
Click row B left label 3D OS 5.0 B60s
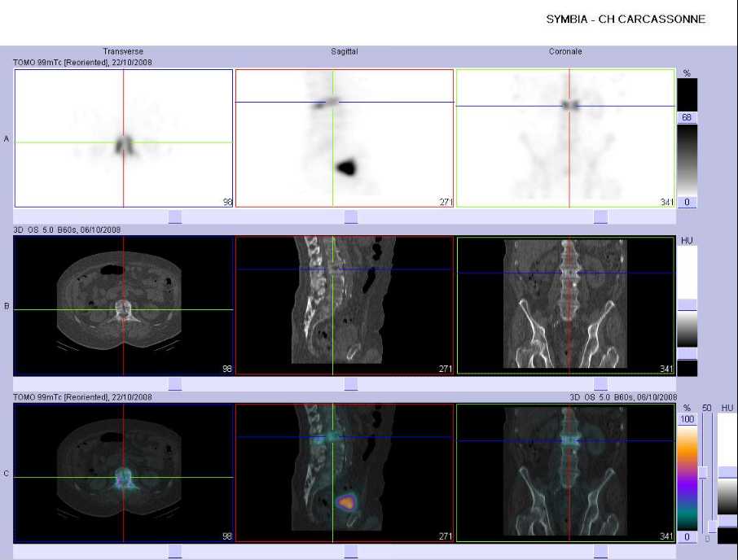point(67,230)
